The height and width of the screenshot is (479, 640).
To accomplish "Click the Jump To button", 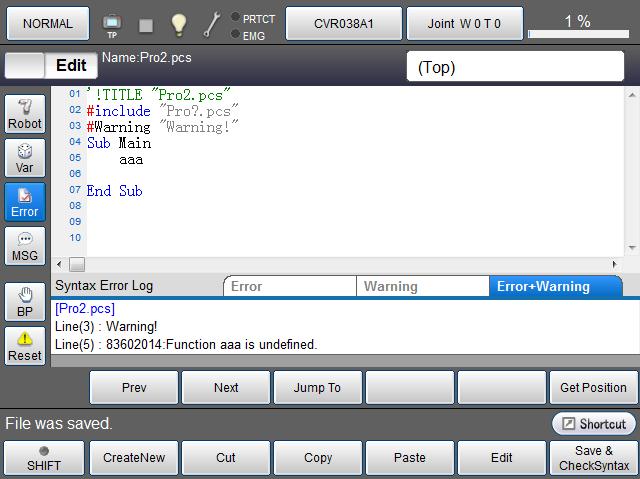I will (x=318, y=387).
